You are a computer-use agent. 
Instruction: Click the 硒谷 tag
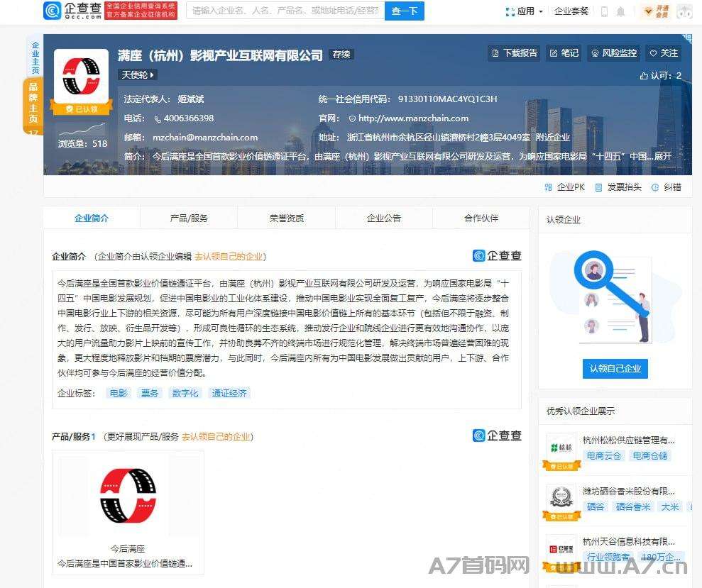tap(596, 507)
